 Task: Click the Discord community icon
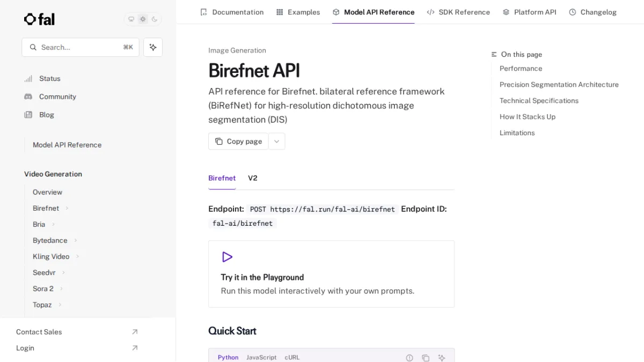(x=28, y=97)
